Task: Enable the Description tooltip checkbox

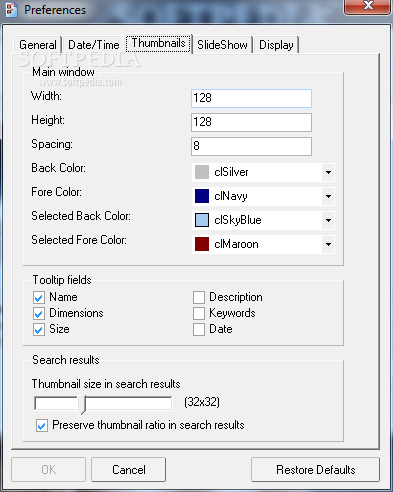Action: pos(199,297)
